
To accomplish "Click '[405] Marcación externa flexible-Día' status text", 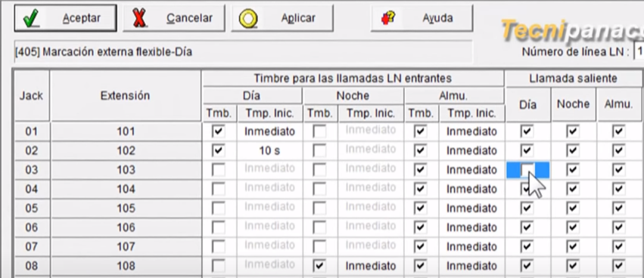I will point(104,52).
